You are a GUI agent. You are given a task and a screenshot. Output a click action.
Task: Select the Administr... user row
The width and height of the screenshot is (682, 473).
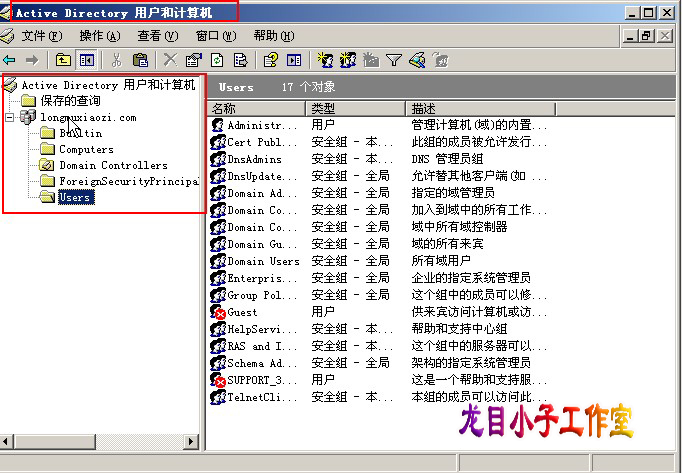point(262,125)
